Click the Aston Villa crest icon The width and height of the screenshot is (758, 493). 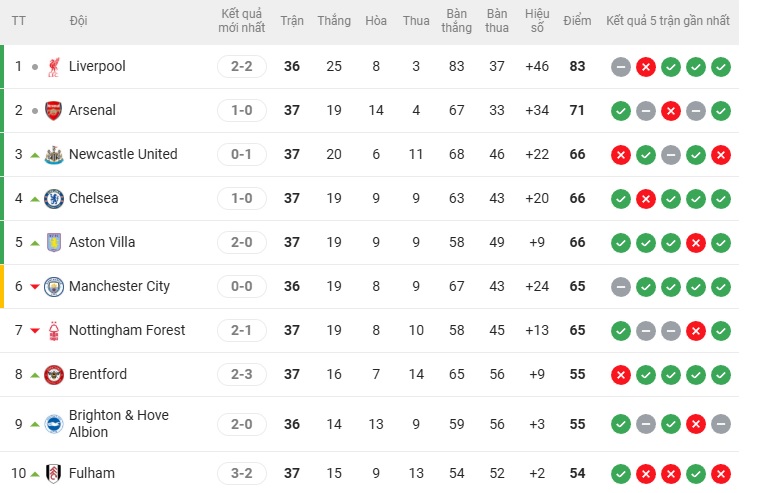[x=54, y=243]
